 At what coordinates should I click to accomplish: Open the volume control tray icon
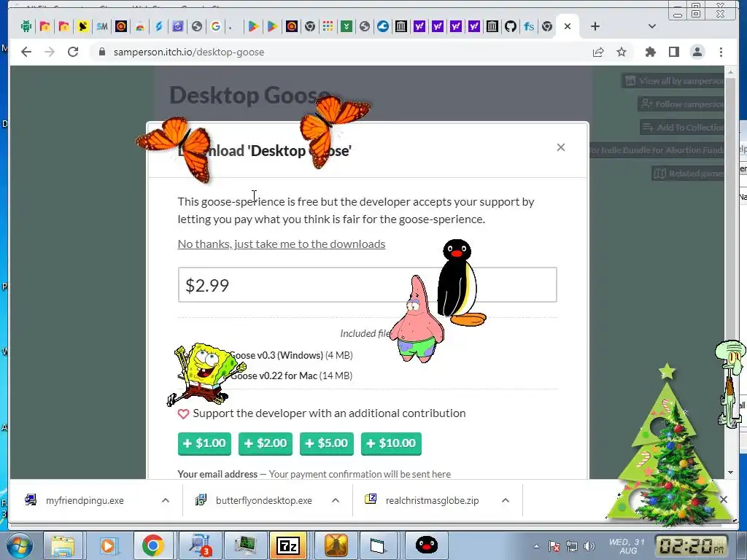(589, 546)
